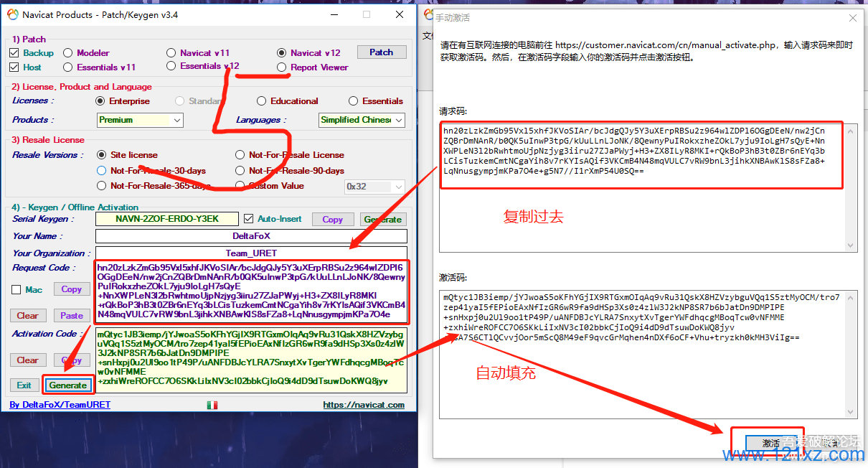The width and height of the screenshot is (868, 468).
Task: Generate a new serial key
Action: [383, 220]
